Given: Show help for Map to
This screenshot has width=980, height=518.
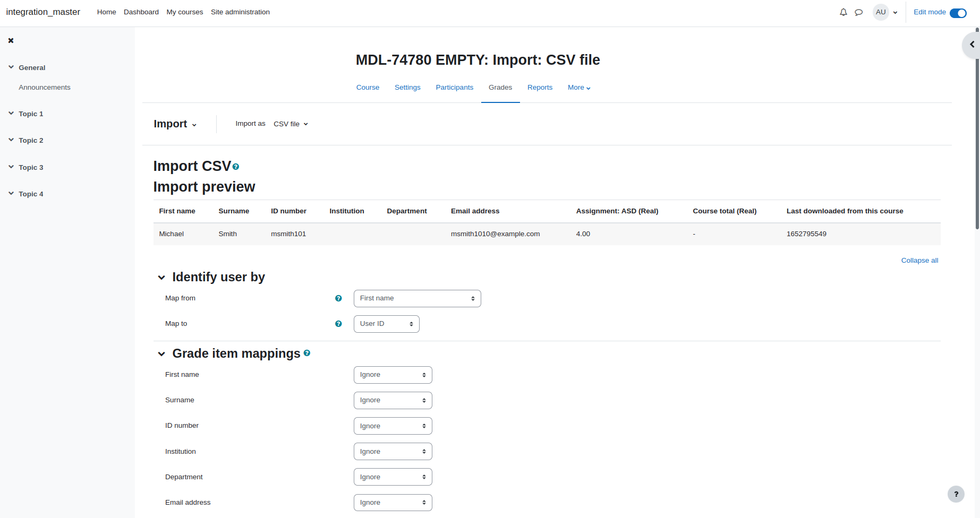Looking at the screenshot, I should (338, 324).
